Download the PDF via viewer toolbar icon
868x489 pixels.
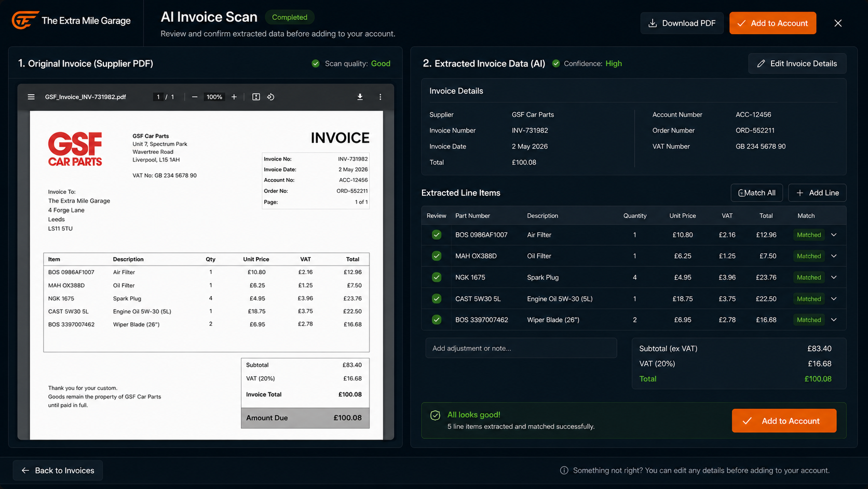pos(360,97)
